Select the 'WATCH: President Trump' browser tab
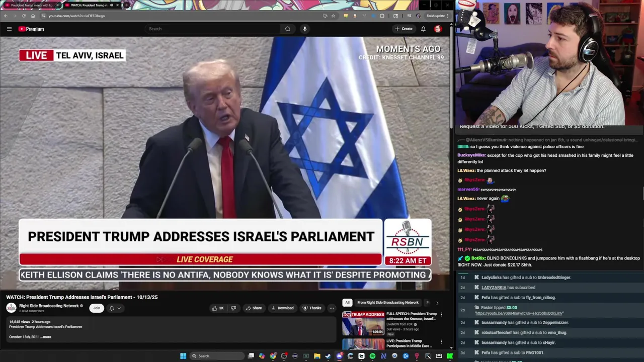 pyautogui.click(x=91, y=5)
